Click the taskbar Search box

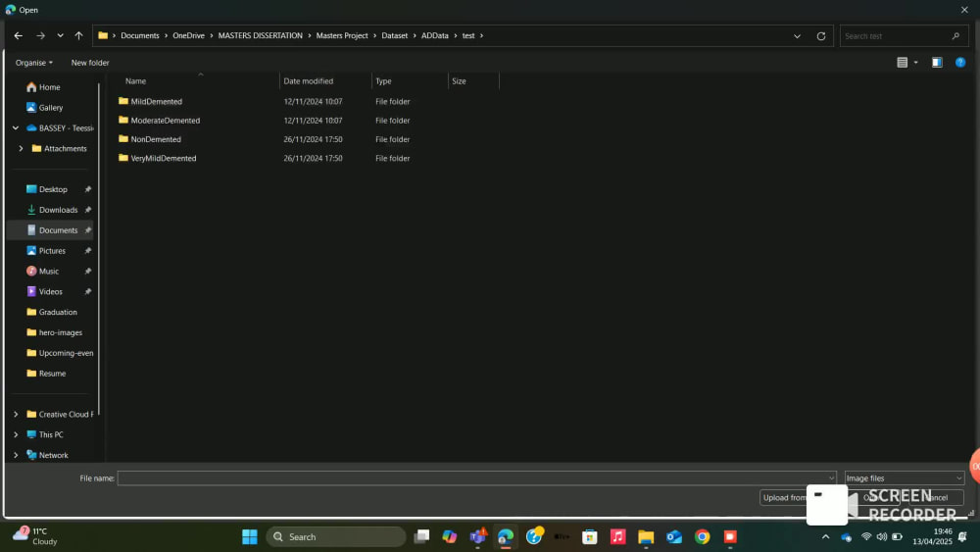pyautogui.click(x=336, y=536)
